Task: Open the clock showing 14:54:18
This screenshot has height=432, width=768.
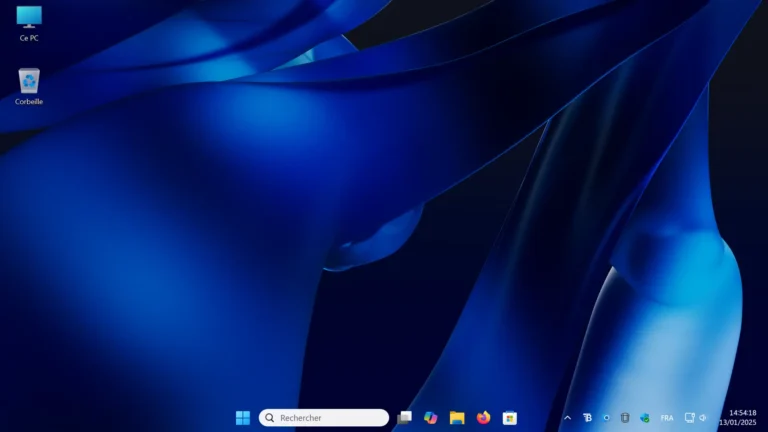Action: tap(742, 412)
